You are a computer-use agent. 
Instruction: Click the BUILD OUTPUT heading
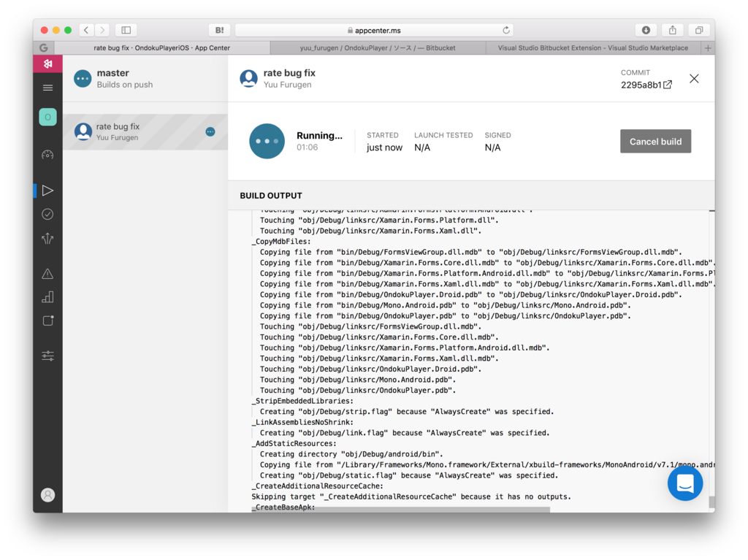(271, 196)
